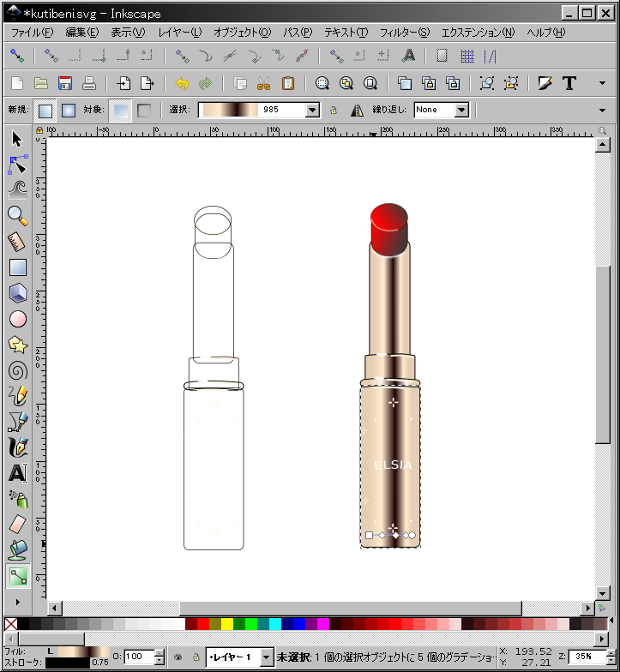Click the link gradients lock button
This screenshot has height=672, width=620.
[333, 111]
